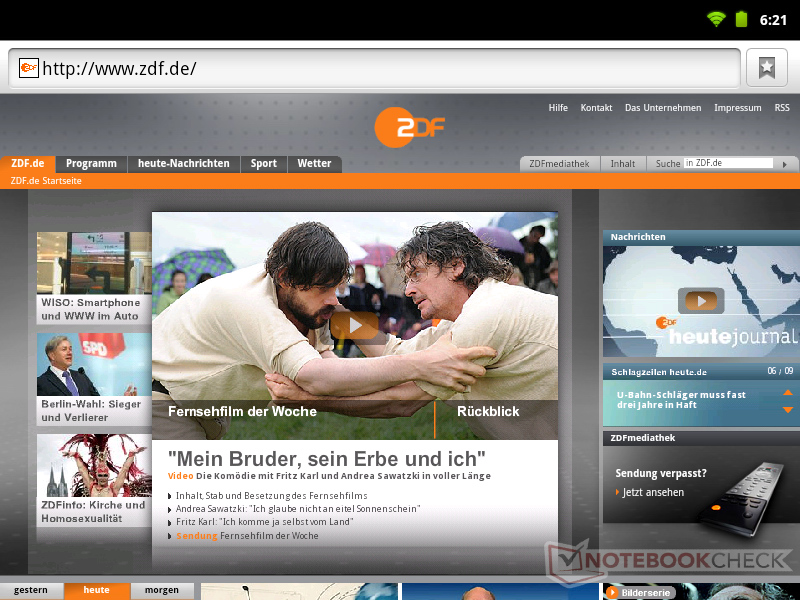Viewport: 800px width, 600px height.
Task: Click the '06 / 09' headline counter
Action: click(x=780, y=371)
